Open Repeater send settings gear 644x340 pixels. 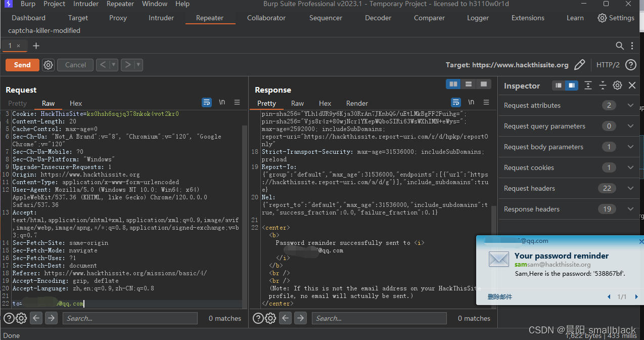pyautogui.click(x=49, y=65)
